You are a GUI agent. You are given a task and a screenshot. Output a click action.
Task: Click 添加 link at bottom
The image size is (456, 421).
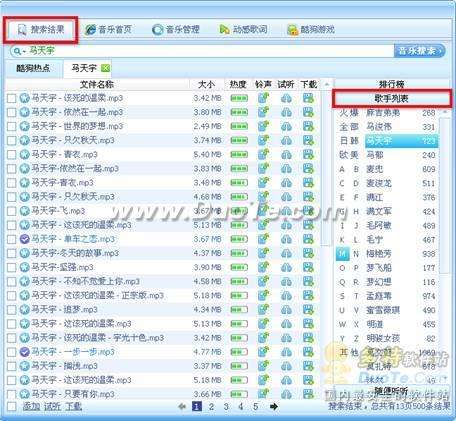pos(31,406)
